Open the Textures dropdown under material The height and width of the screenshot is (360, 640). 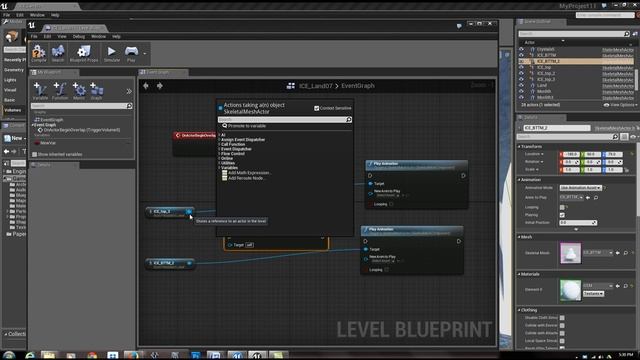(593, 294)
